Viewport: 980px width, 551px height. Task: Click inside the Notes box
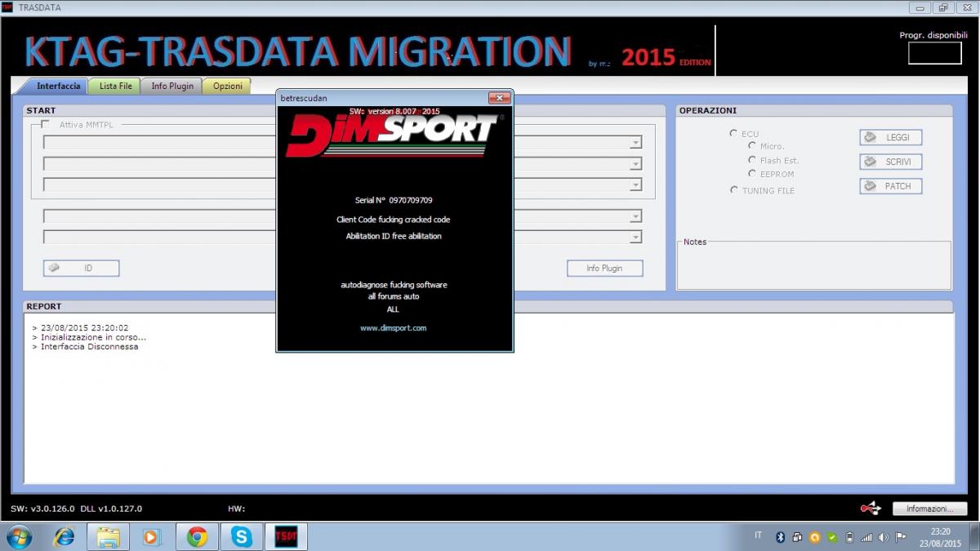(813, 265)
